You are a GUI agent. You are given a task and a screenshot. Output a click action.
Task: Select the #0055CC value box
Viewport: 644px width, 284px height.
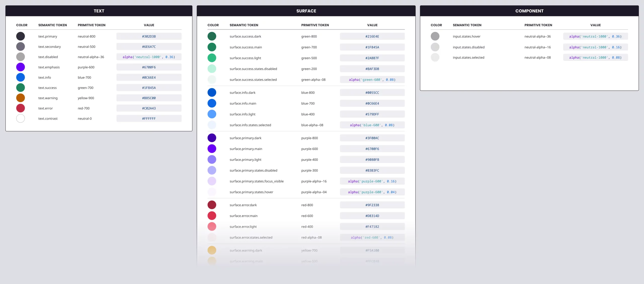[372, 93]
